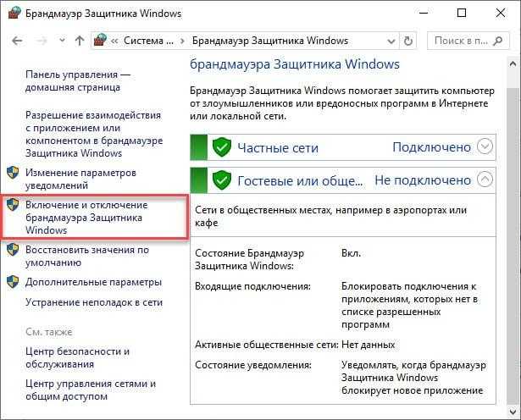Image resolution: width=521 pixels, height=420 pixels.
Task: Open 'Дополнительные параметры' link
Action: (x=93, y=282)
